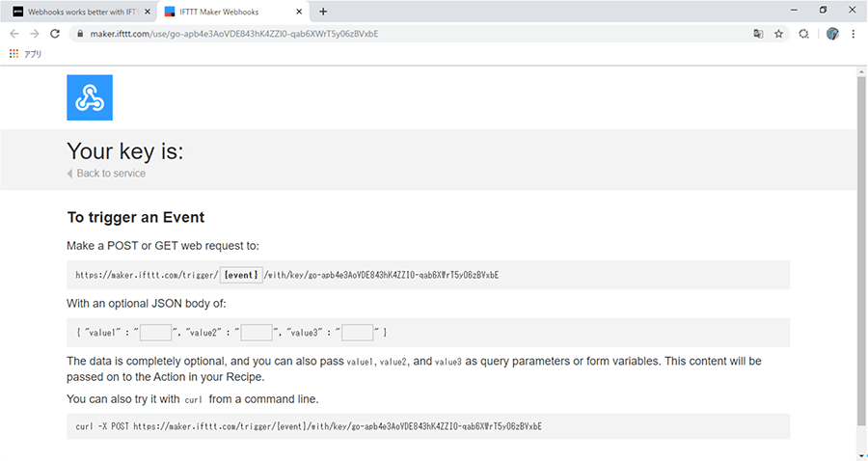Open Chrome three-dot menu
This screenshot has width=868, height=461.
[854, 34]
